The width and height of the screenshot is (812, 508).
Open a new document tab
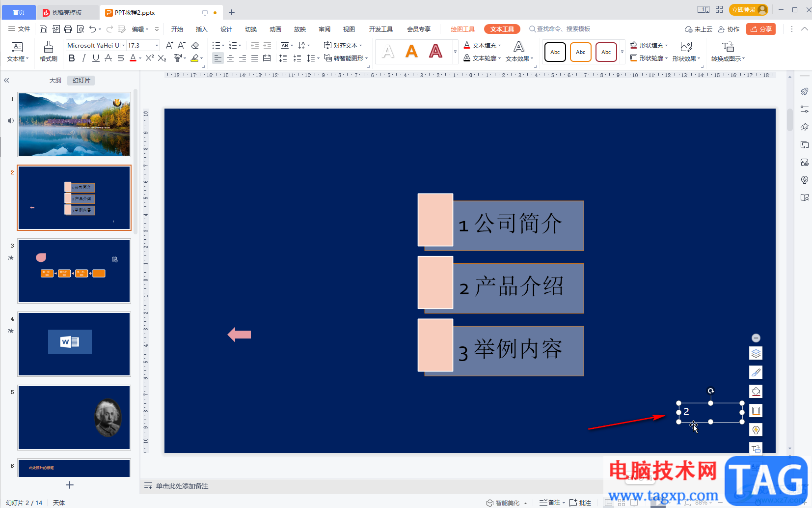click(x=232, y=12)
